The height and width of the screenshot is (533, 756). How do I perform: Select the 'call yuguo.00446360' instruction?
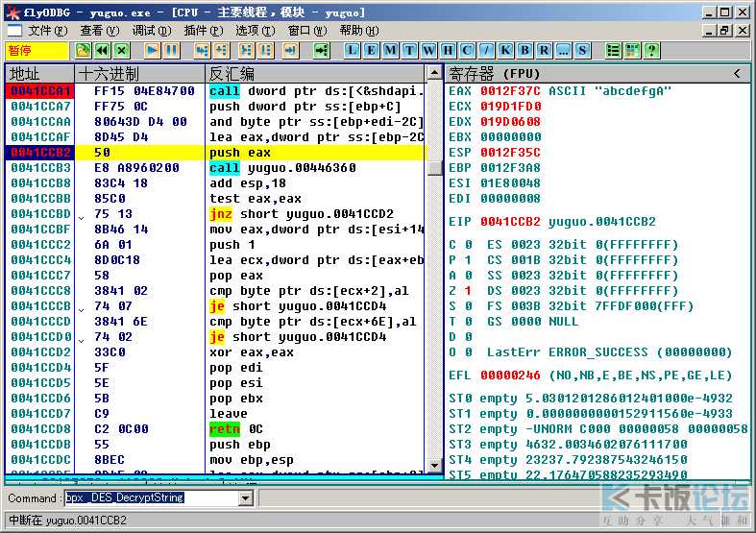(x=282, y=168)
